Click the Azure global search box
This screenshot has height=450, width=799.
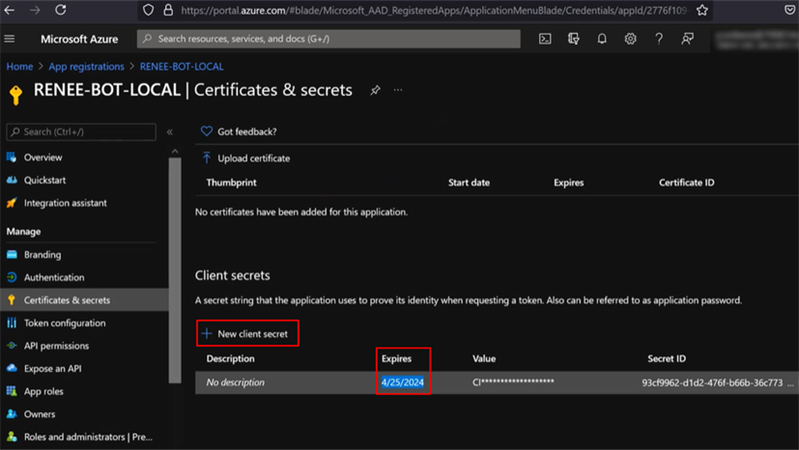point(329,39)
